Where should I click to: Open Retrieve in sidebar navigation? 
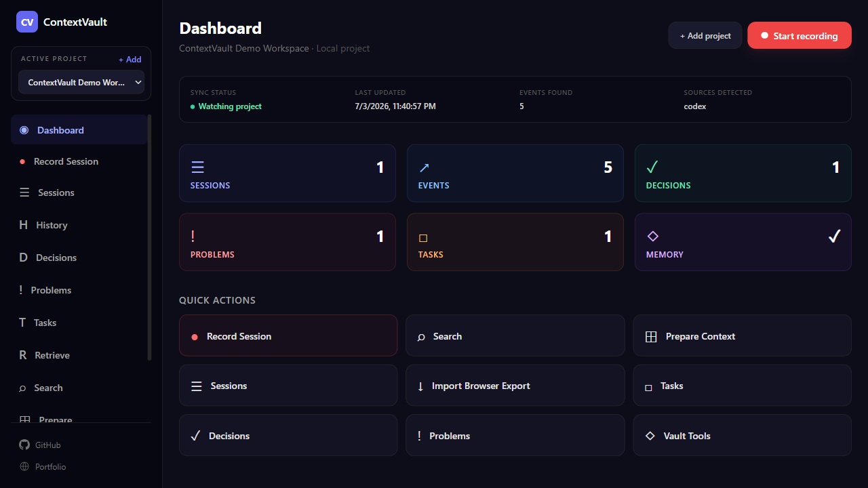(x=79, y=355)
